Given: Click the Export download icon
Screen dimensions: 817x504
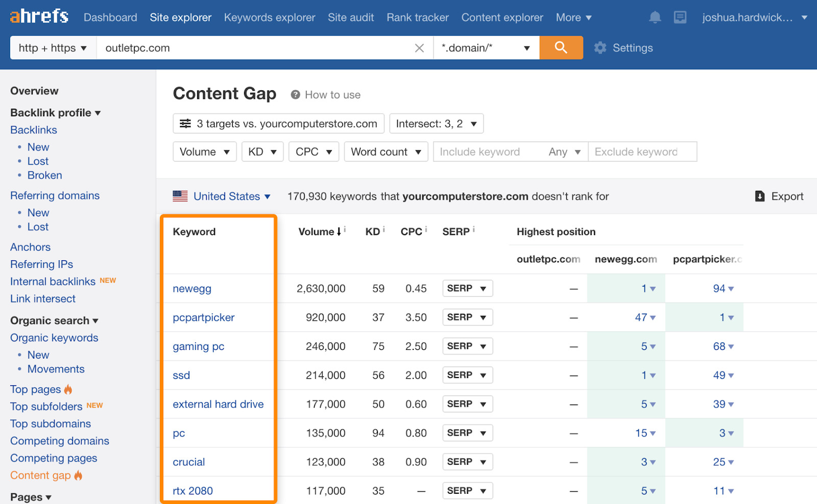Looking at the screenshot, I should (760, 196).
